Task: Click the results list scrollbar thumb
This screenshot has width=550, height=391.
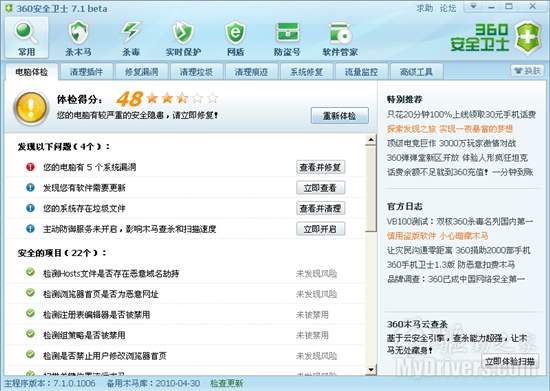Action: click(371, 189)
